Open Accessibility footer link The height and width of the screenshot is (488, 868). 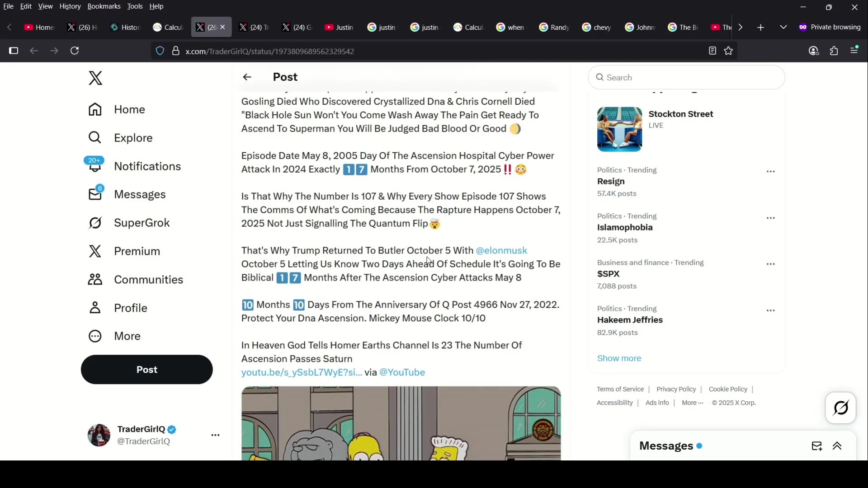pyautogui.click(x=614, y=404)
